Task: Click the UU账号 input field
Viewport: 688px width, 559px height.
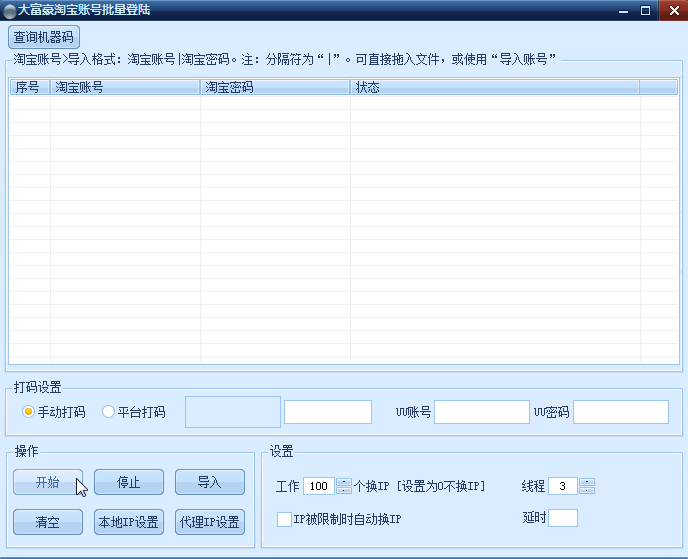Action: (x=482, y=412)
